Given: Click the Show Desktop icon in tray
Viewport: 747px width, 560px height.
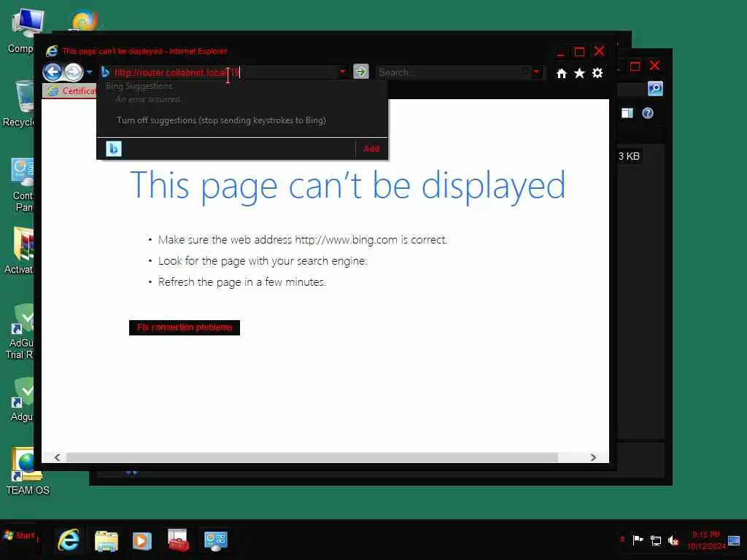Looking at the screenshot, I should tap(734, 540).
